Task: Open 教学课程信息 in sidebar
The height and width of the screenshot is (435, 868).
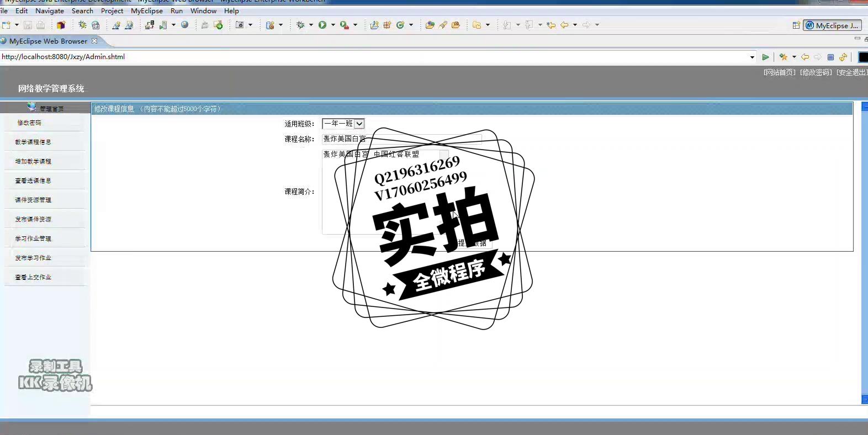Action: [x=33, y=142]
